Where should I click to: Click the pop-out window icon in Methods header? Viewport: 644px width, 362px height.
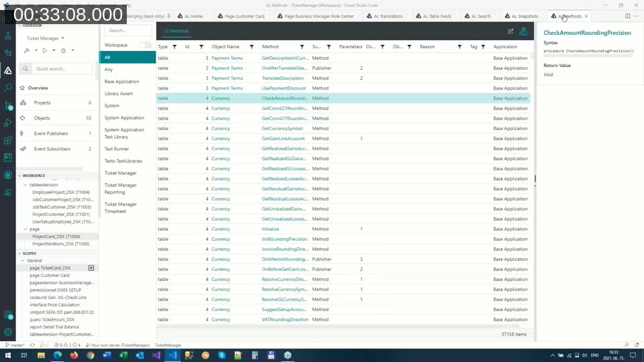click(x=511, y=32)
